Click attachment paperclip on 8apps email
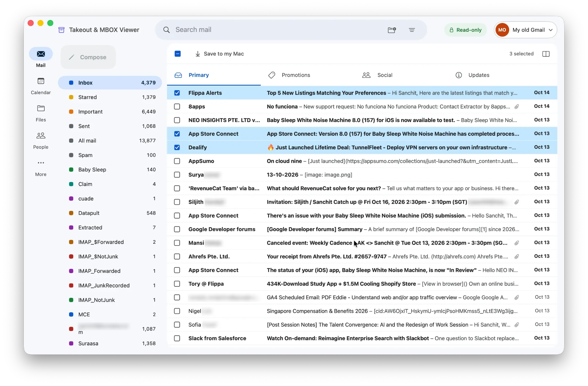The height and width of the screenshot is (386, 588). [x=517, y=107]
